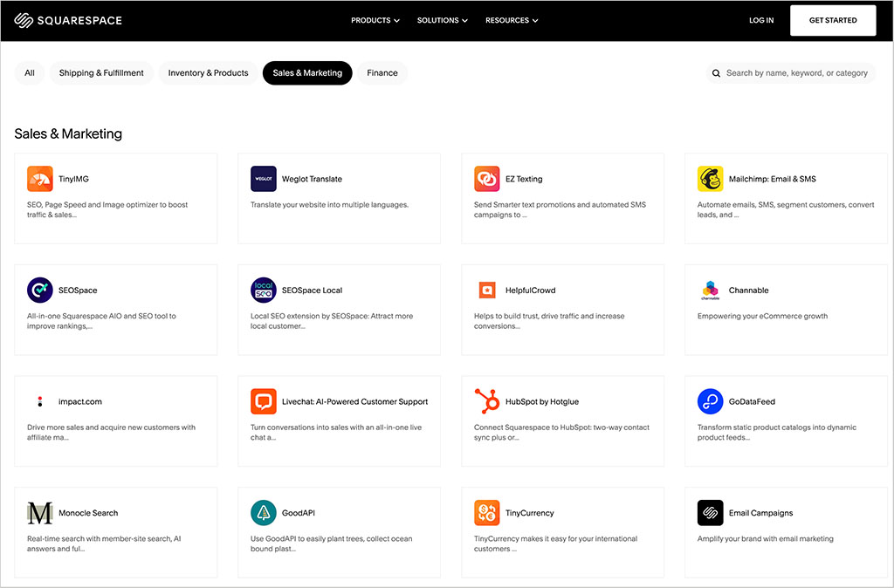Click the GoodAPI tree icon

click(264, 513)
